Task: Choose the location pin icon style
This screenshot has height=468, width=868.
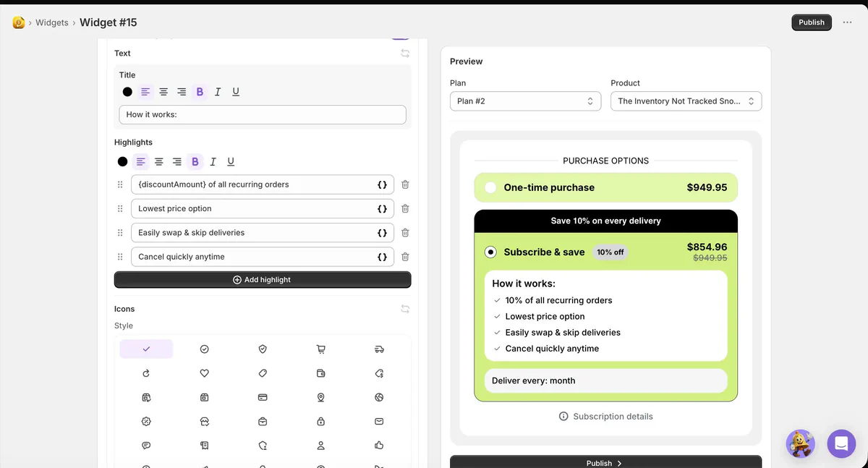Action: [x=320, y=397]
